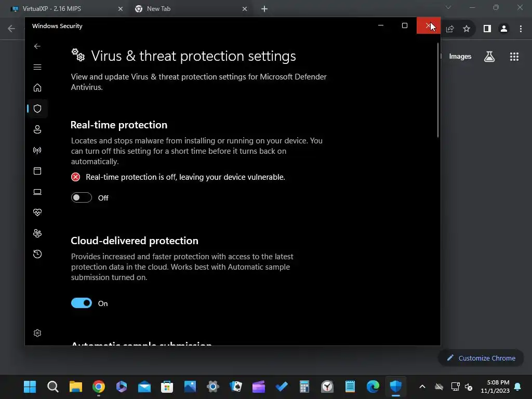Open Chrome tab search chevron
The width and height of the screenshot is (532, 399).
click(x=448, y=7)
